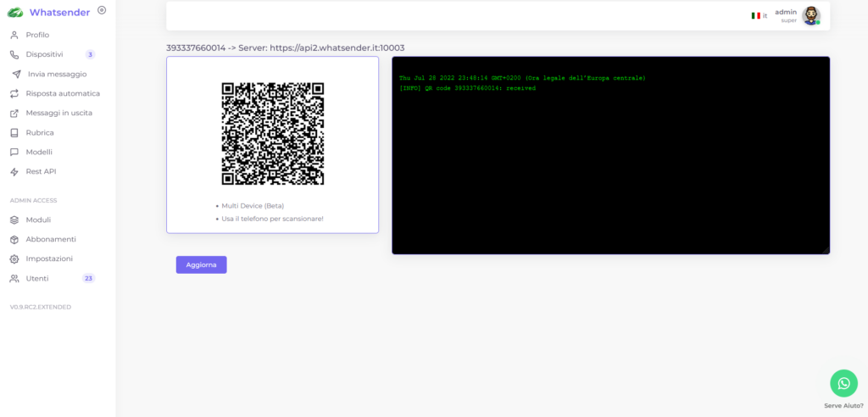This screenshot has width=868, height=417.
Task: Open the Profilo page
Action: click(37, 35)
